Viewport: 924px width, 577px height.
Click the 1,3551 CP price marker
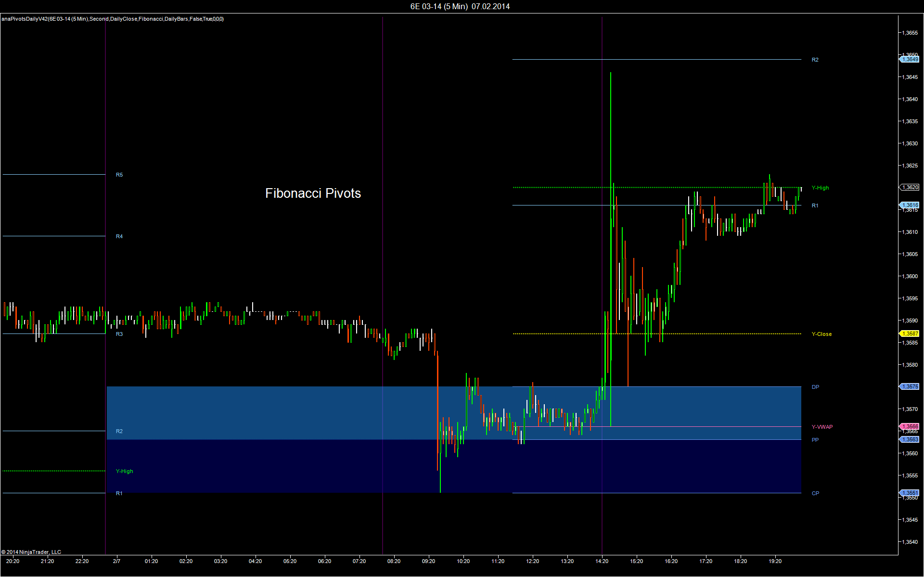910,493
